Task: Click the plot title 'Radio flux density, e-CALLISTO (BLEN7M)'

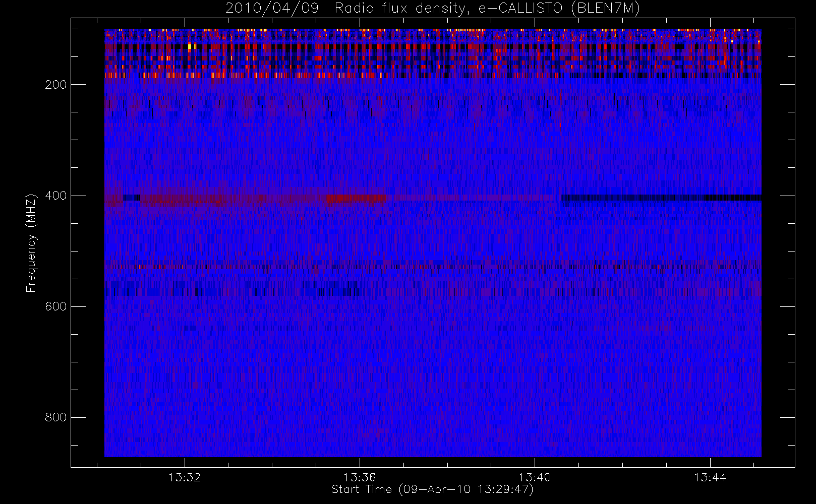Action: point(487,9)
